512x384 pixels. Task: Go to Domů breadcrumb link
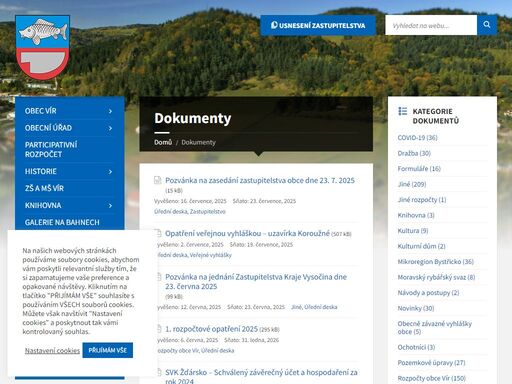point(163,142)
